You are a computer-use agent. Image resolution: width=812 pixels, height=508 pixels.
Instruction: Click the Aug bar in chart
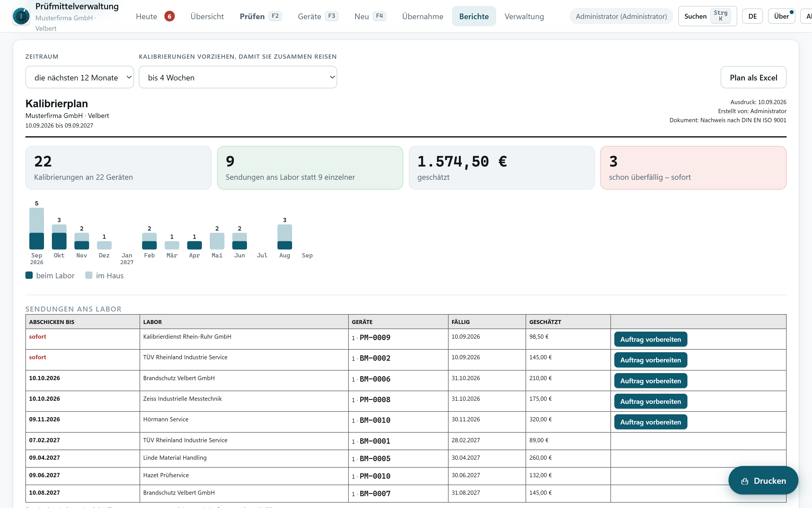click(x=284, y=237)
